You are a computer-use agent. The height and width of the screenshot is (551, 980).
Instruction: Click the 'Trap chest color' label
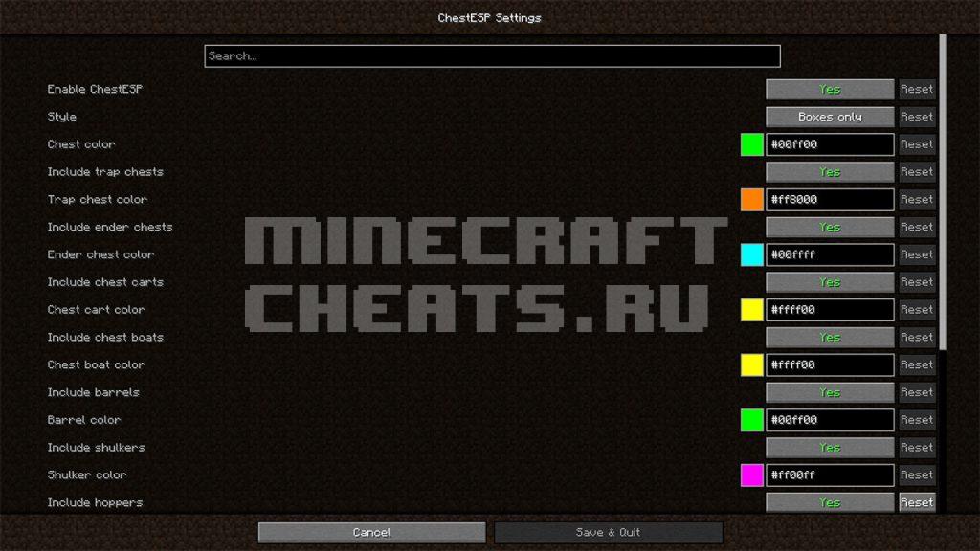pyautogui.click(x=98, y=199)
